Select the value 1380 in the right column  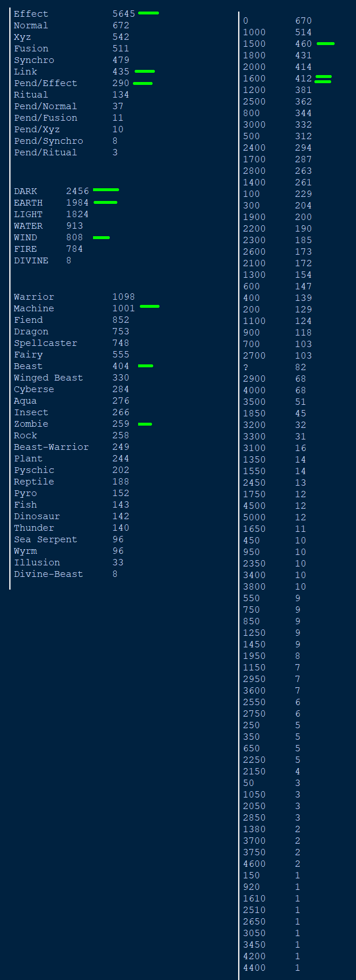point(254,829)
